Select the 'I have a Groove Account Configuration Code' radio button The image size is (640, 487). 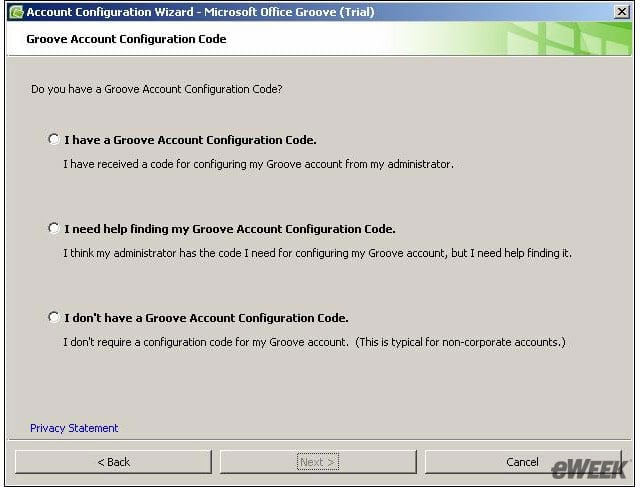53,139
